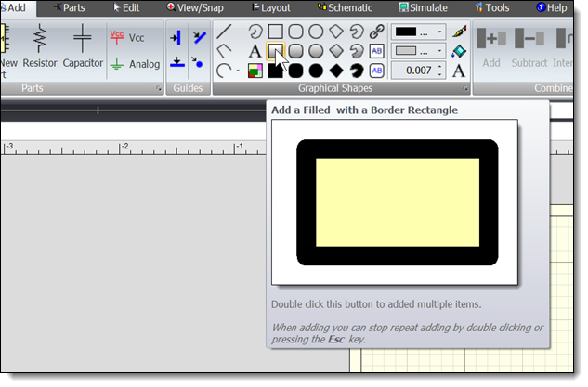Click the black line color swatch
588x387 pixels.
pos(406,32)
